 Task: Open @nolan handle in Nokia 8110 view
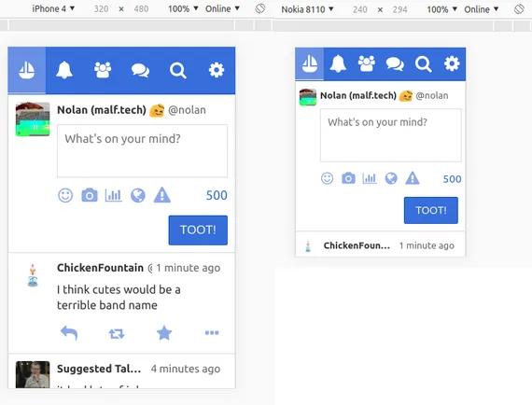[432, 96]
